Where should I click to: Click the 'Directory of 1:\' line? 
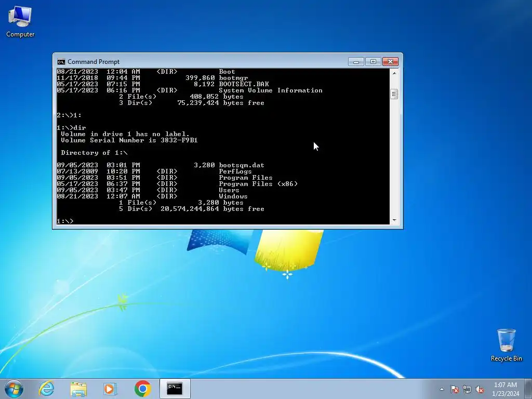(x=94, y=153)
